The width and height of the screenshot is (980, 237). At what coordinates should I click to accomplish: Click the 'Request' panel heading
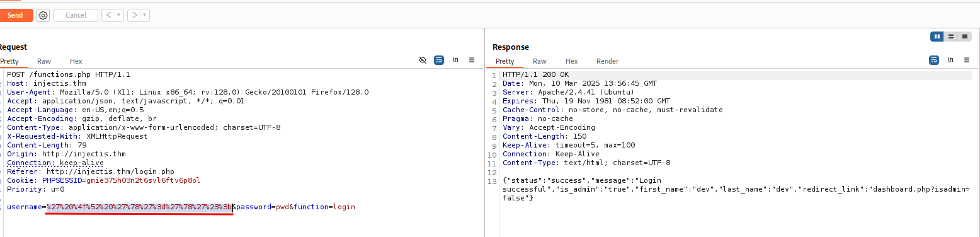pyautogui.click(x=13, y=47)
